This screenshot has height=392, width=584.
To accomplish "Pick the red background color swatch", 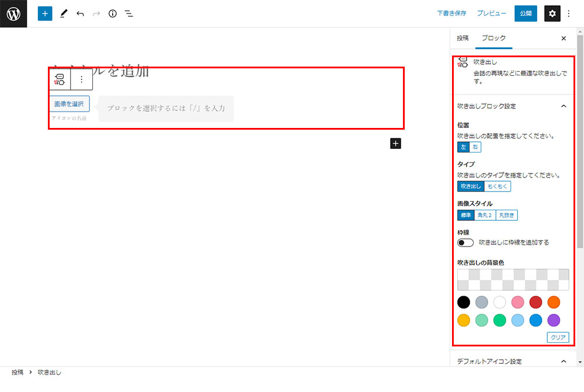I will (536, 302).
